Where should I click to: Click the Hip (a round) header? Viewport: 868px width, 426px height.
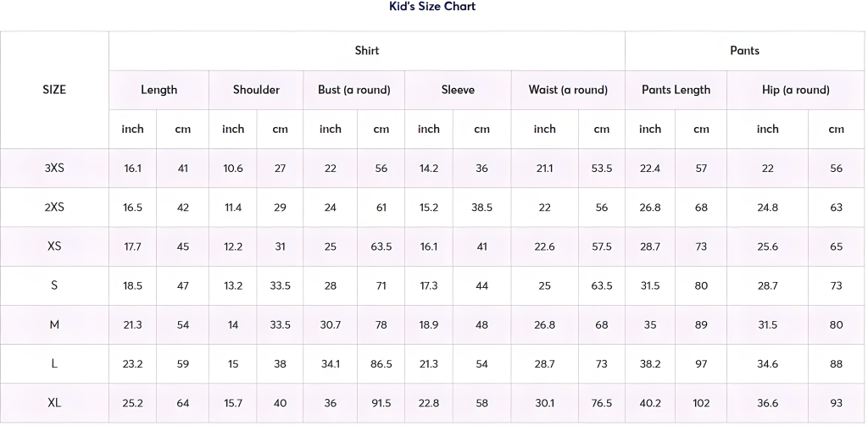click(795, 90)
